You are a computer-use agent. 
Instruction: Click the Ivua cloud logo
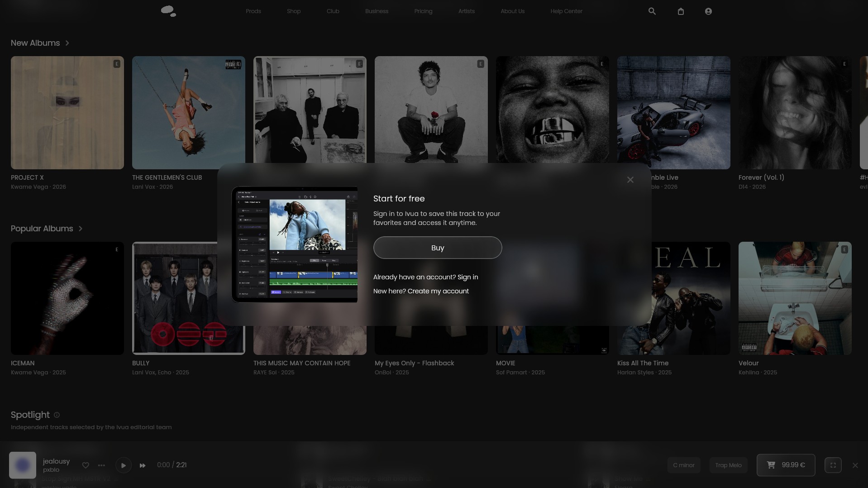pyautogui.click(x=168, y=11)
